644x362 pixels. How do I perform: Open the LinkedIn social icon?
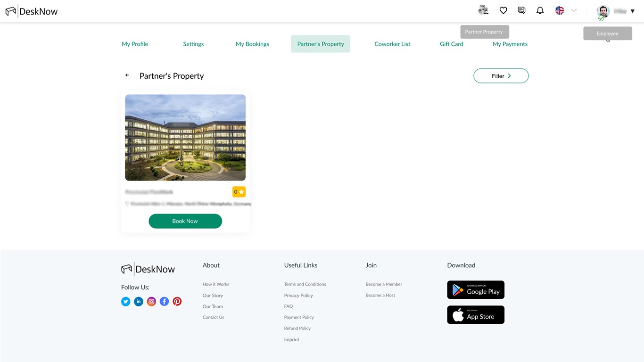coord(139,302)
